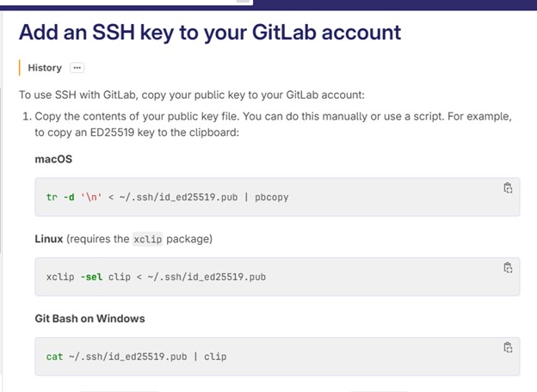The width and height of the screenshot is (537, 392).
Task: Click the dark navy top header bar
Action: (395, 5)
